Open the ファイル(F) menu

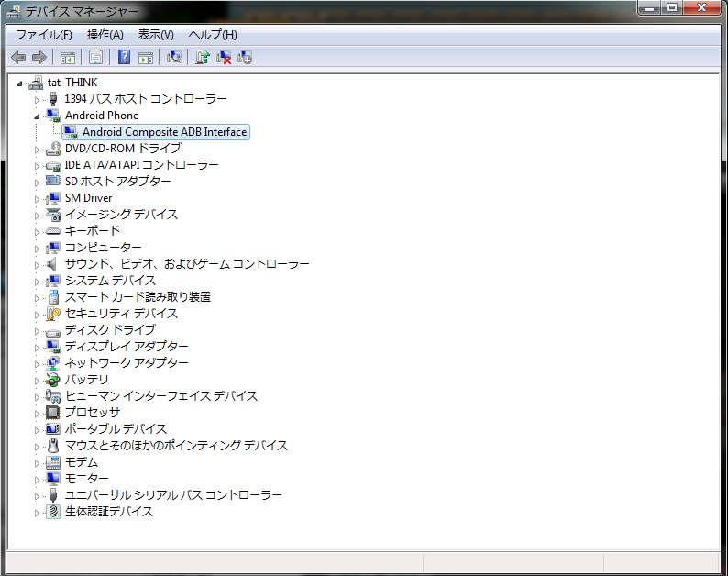(x=44, y=35)
